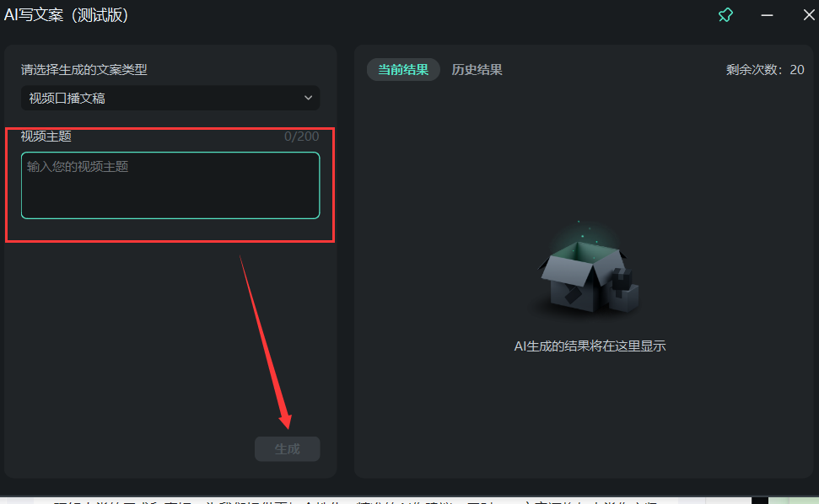
Task: Select the minimize icon in the title bar
Action: [766, 14]
